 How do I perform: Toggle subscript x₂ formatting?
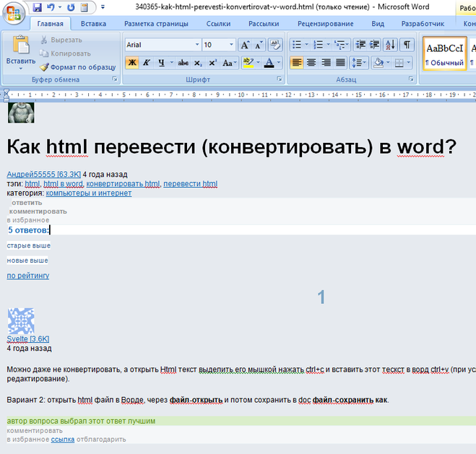click(198, 63)
